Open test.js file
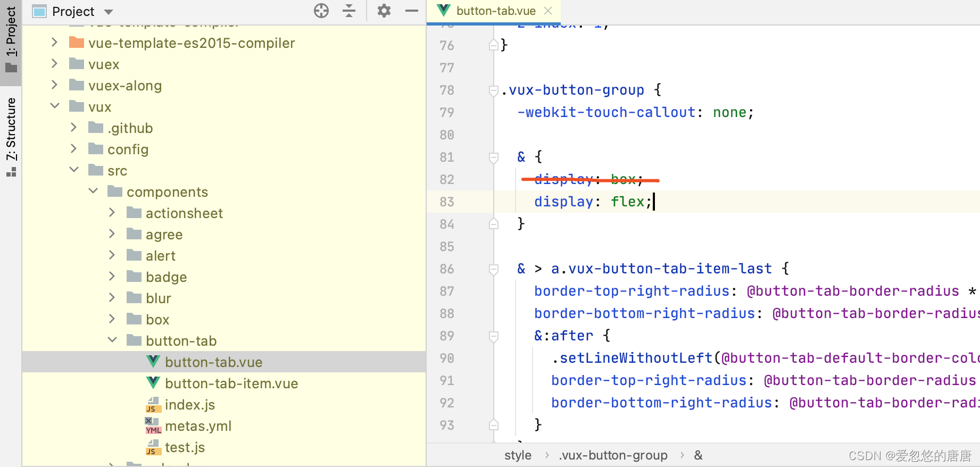The image size is (980, 467). click(x=185, y=447)
